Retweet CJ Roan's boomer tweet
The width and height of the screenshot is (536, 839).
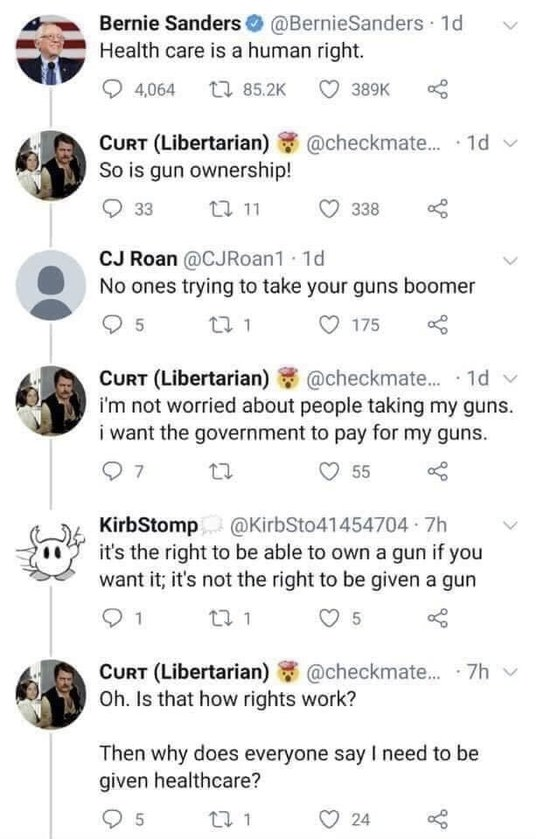pos(220,325)
